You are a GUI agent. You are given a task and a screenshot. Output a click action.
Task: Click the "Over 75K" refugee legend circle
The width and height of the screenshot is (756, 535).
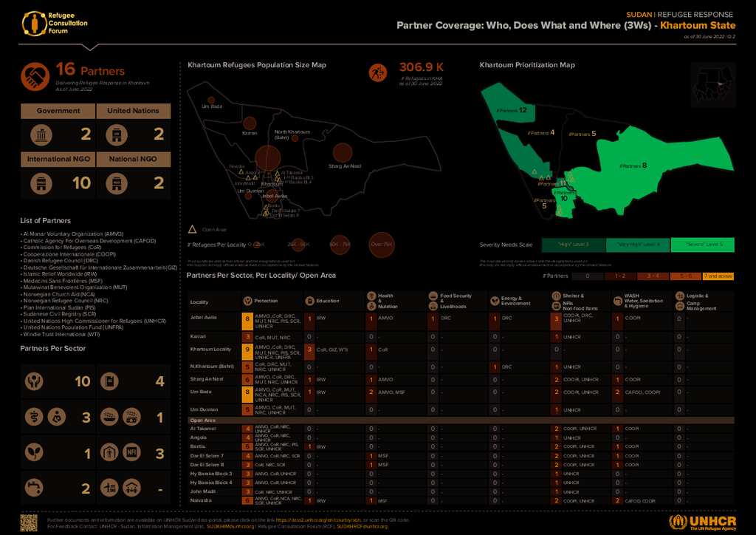pos(382,245)
